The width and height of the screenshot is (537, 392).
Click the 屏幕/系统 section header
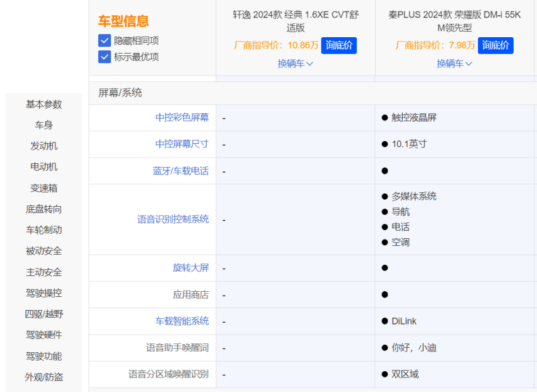click(120, 93)
